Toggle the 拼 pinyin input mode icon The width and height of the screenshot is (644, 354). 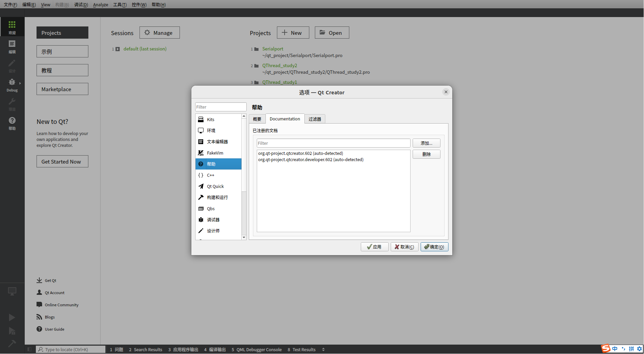(x=631, y=349)
